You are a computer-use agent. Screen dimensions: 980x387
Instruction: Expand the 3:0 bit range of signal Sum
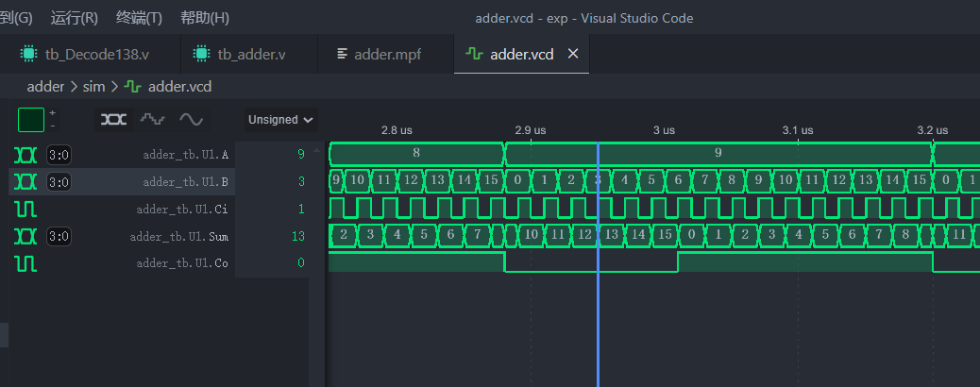pos(59,236)
